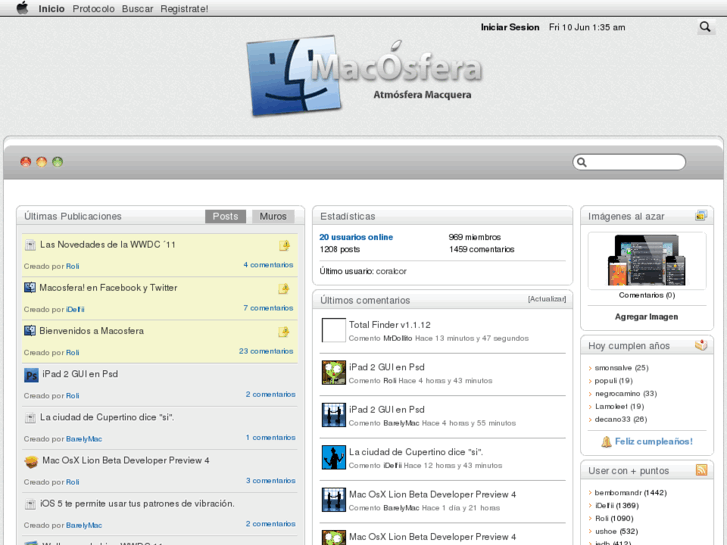
Task: Open the 20 usuarios online link
Action: pyautogui.click(x=356, y=237)
